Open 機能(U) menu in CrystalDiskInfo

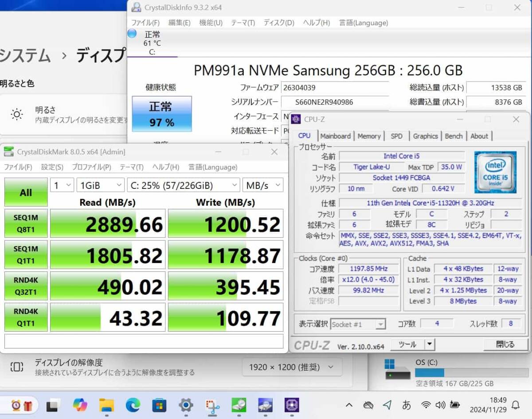point(211,23)
